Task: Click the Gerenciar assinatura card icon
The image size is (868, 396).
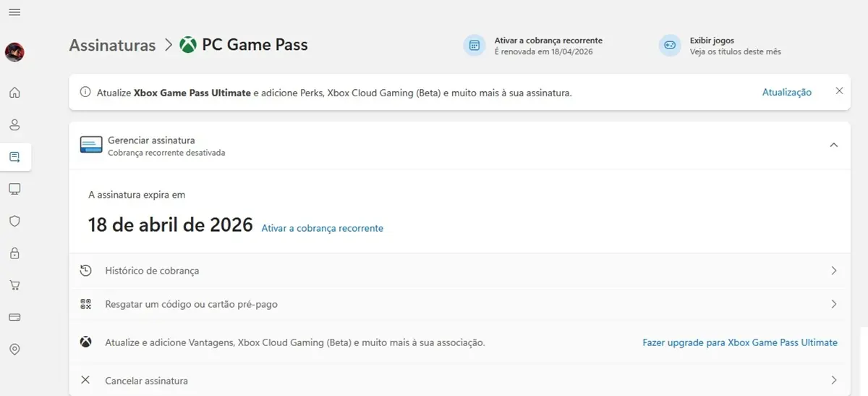Action: pyautogui.click(x=91, y=145)
